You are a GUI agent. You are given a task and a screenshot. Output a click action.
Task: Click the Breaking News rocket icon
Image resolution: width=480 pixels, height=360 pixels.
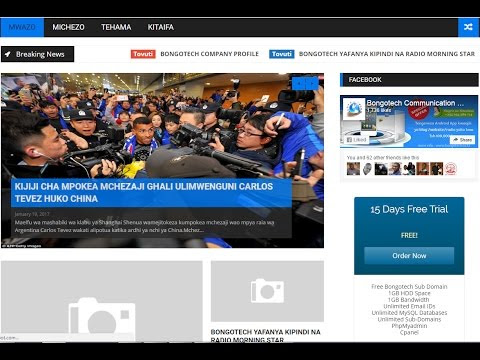tap(8, 54)
